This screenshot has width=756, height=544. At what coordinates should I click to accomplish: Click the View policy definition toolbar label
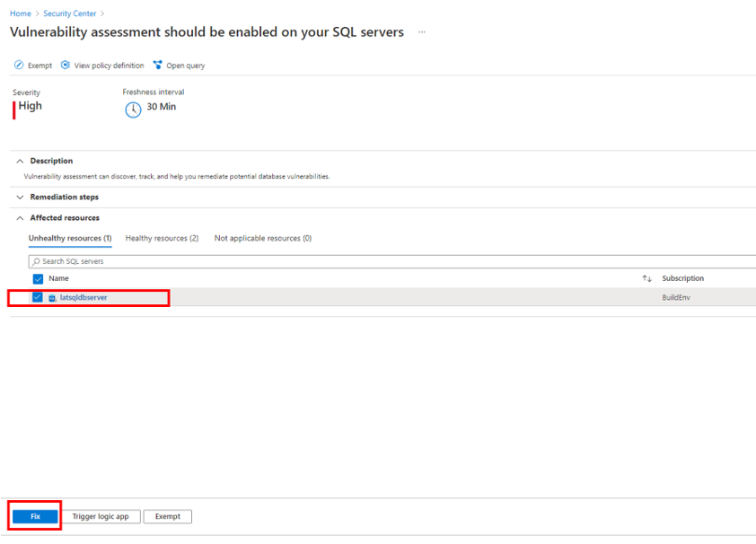[x=109, y=66]
